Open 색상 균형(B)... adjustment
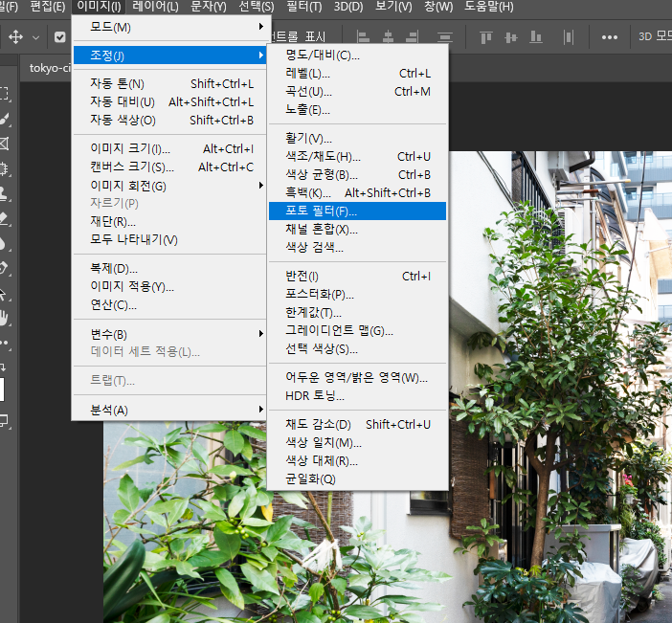Viewport: 672px width, 623px height. click(357, 175)
